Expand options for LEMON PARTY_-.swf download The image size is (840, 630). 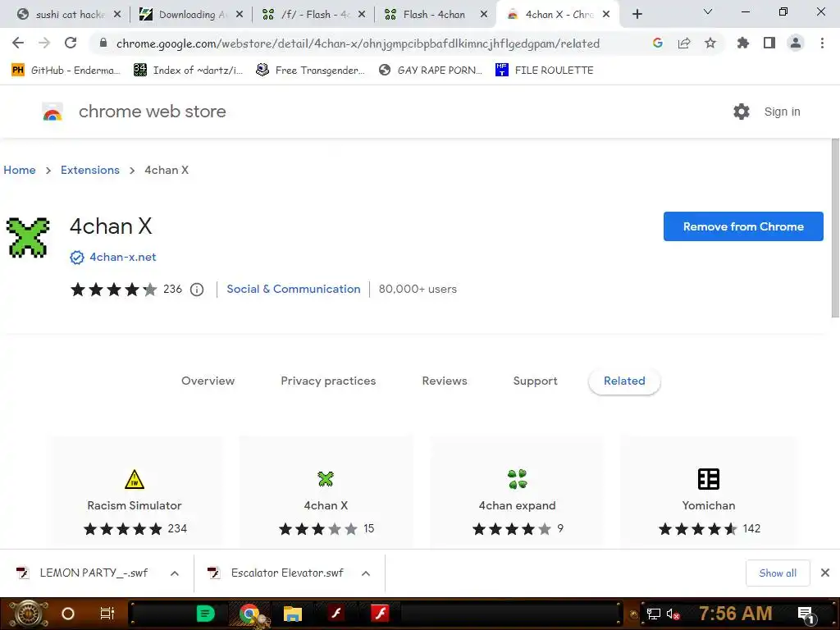click(175, 573)
